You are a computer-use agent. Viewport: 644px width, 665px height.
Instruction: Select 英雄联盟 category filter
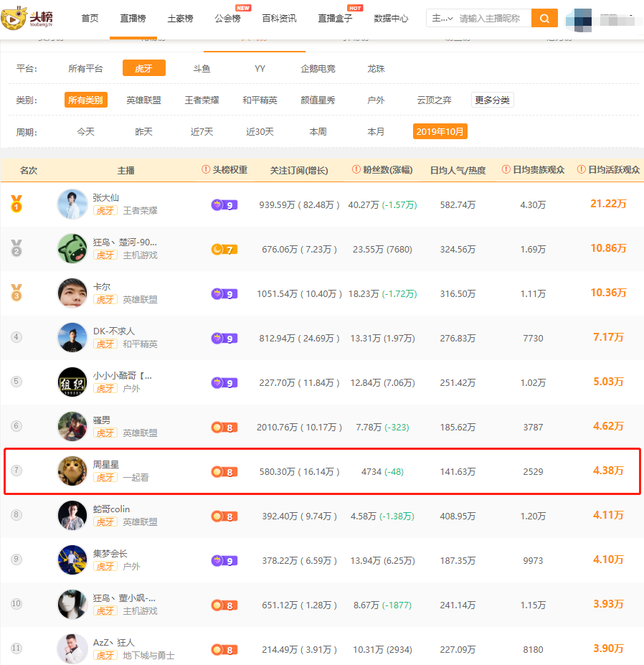tap(143, 100)
